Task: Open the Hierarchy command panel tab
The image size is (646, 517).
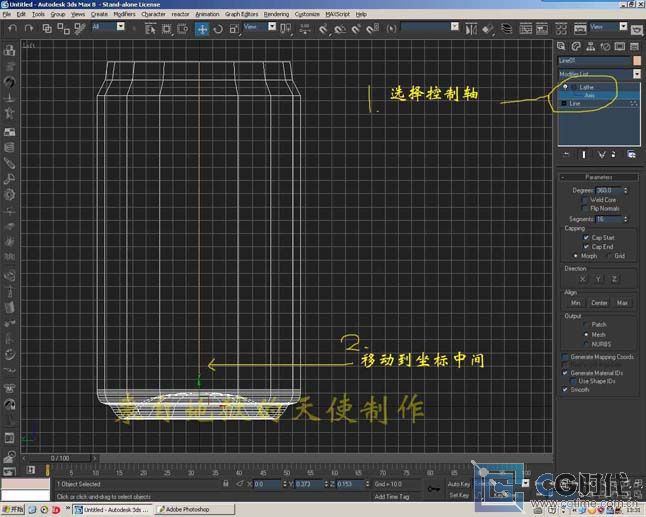Action: [x=590, y=46]
